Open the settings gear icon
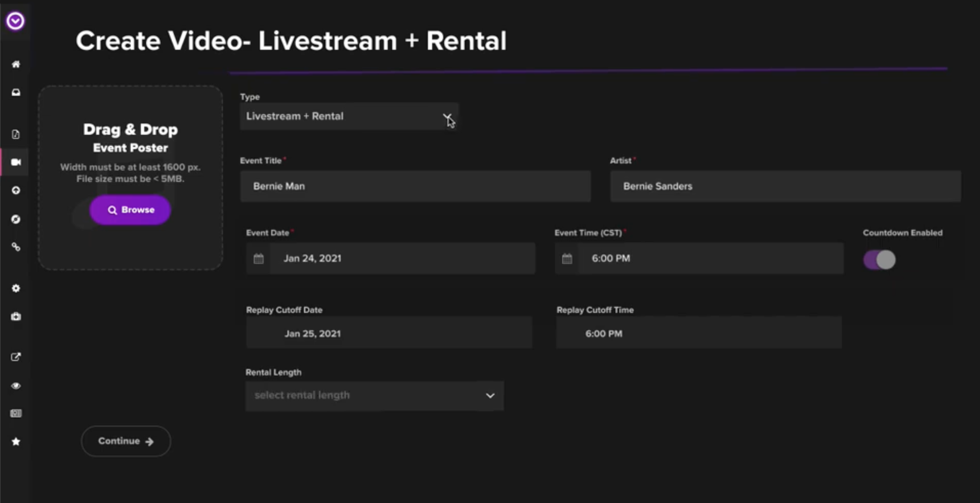The height and width of the screenshot is (503, 980). (x=16, y=288)
